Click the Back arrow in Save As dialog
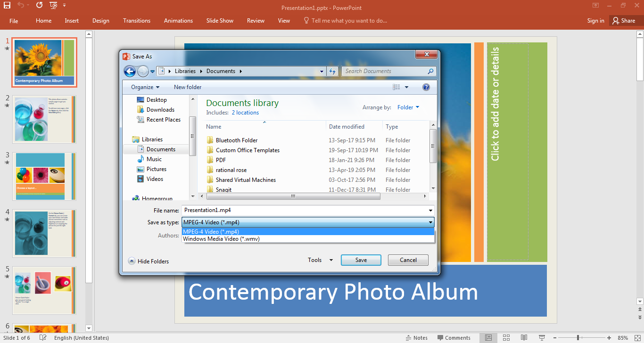Viewport: 644px width, 343px height. [130, 71]
